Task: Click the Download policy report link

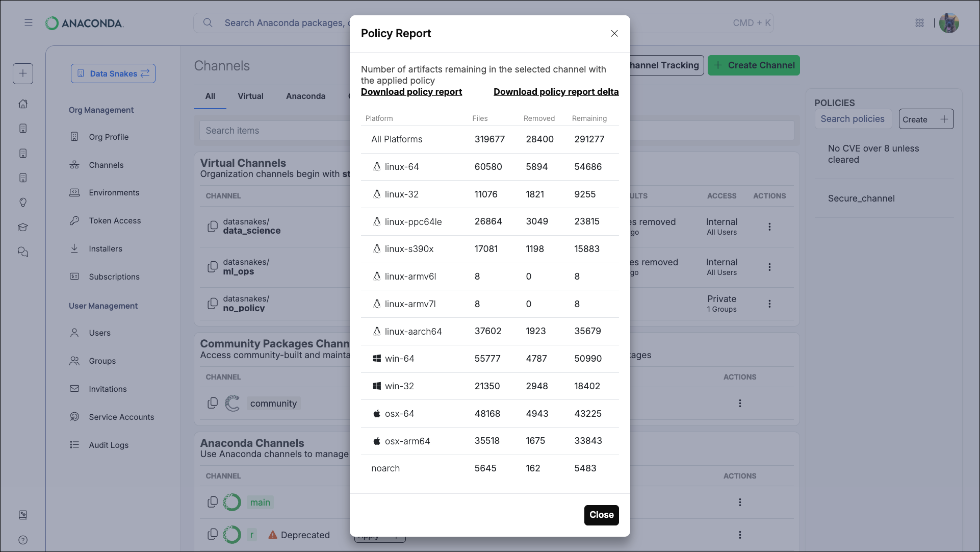Action: coord(411,92)
